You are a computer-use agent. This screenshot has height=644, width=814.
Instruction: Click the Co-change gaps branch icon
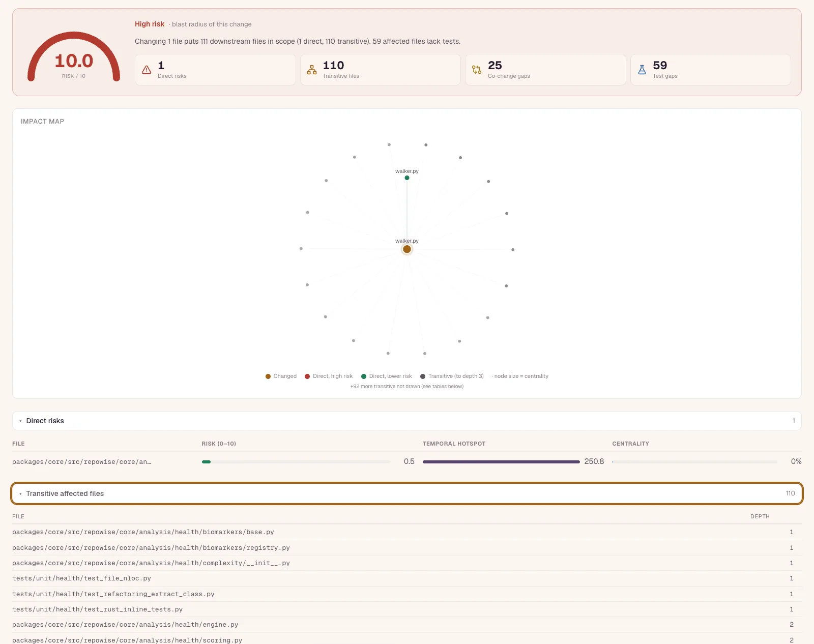point(477,70)
